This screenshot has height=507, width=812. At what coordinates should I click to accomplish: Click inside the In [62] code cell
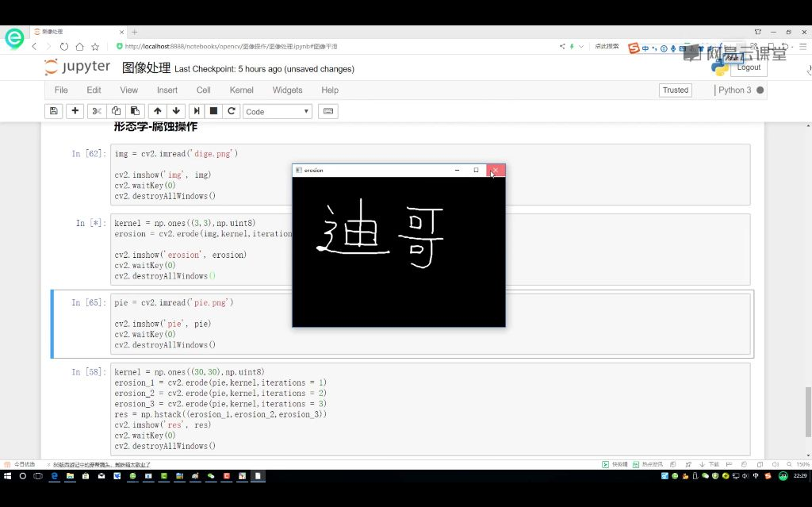pyautogui.click(x=430, y=175)
